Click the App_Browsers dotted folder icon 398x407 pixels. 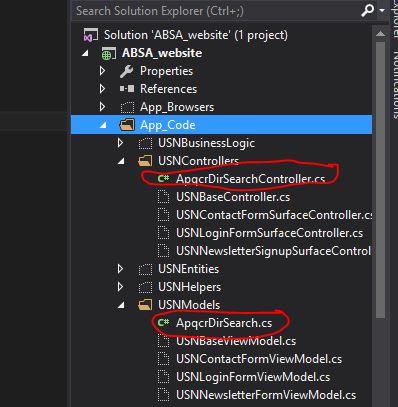(127, 107)
